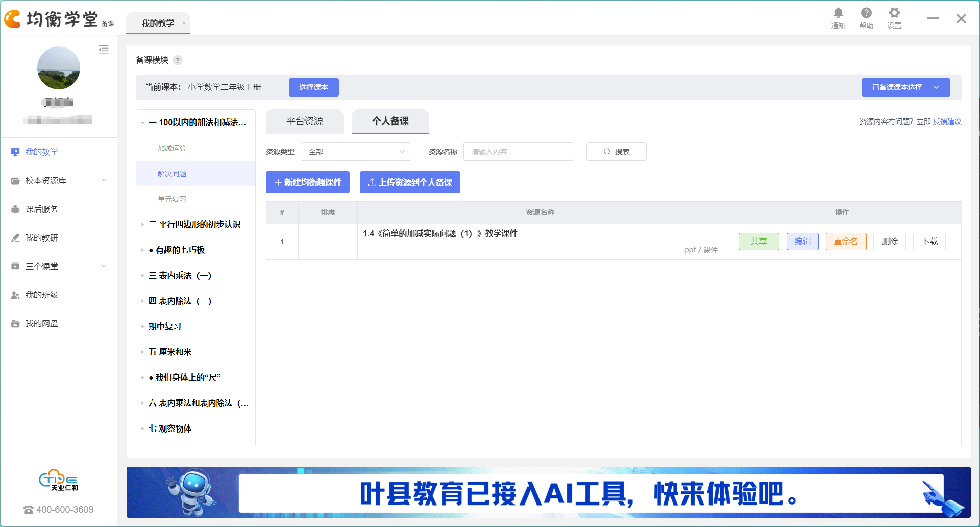Expand the 校本资源库 sidebar menu
Image resolution: width=980 pixels, height=527 pixels.
(x=104, y=181)
